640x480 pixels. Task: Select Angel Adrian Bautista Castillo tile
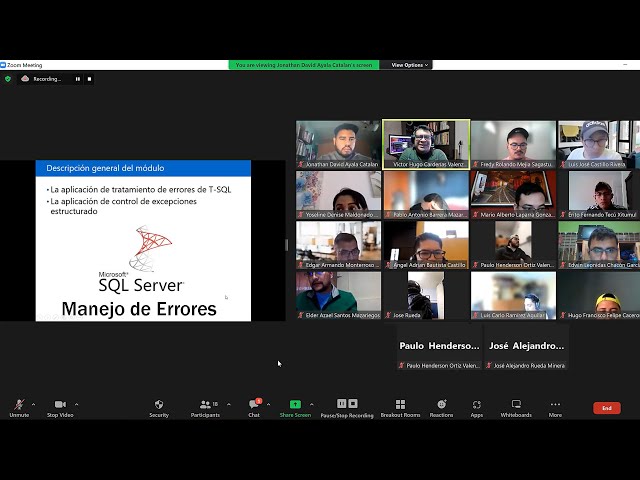click(x=426, y=245)
